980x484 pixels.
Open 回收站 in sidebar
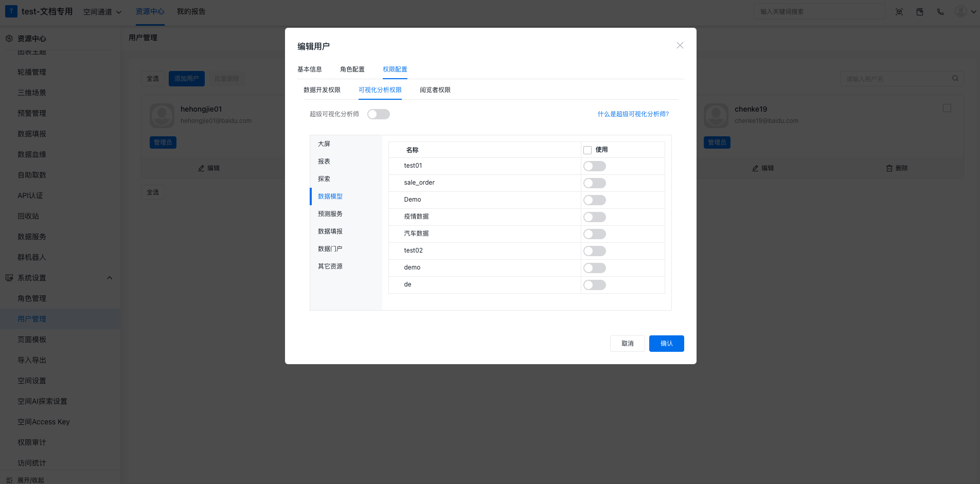click(x=60, y=216)
